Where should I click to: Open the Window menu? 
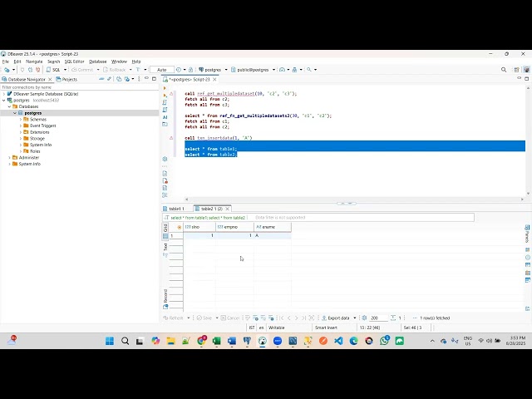tap(119, 62)
